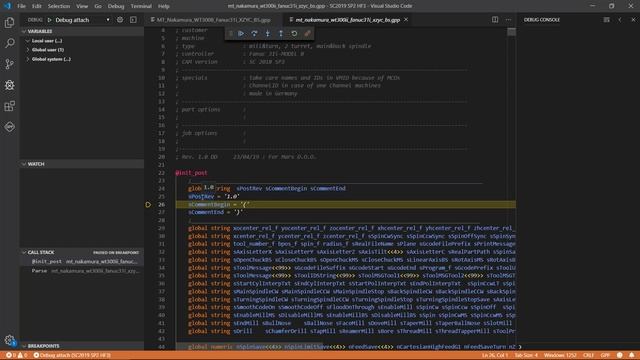Expand the Global system scope
Image resolution: width=640 pixels, height=360 pixels.
[82, 59]
